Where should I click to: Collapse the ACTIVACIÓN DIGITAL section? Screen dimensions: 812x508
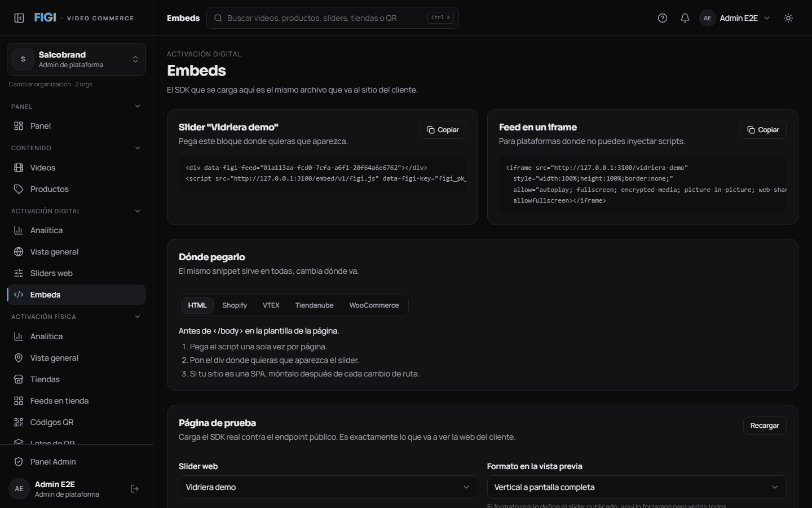tap(76, 211)
